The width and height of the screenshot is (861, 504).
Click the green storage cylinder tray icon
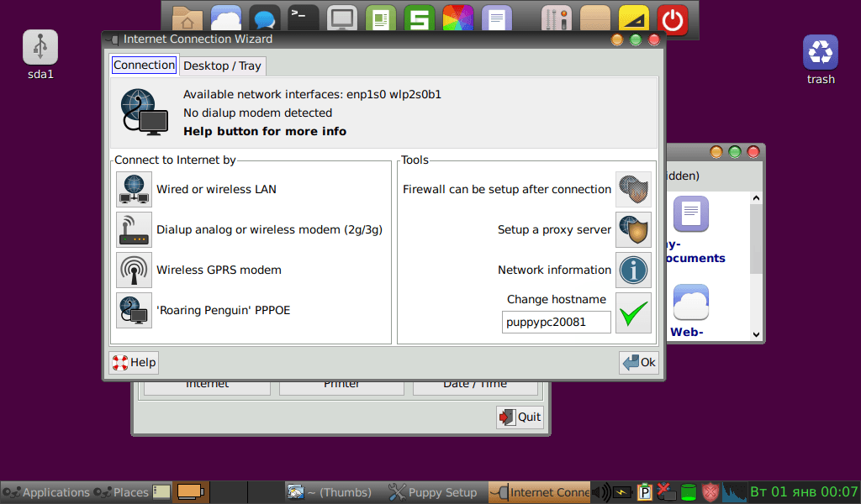[689, 492]
